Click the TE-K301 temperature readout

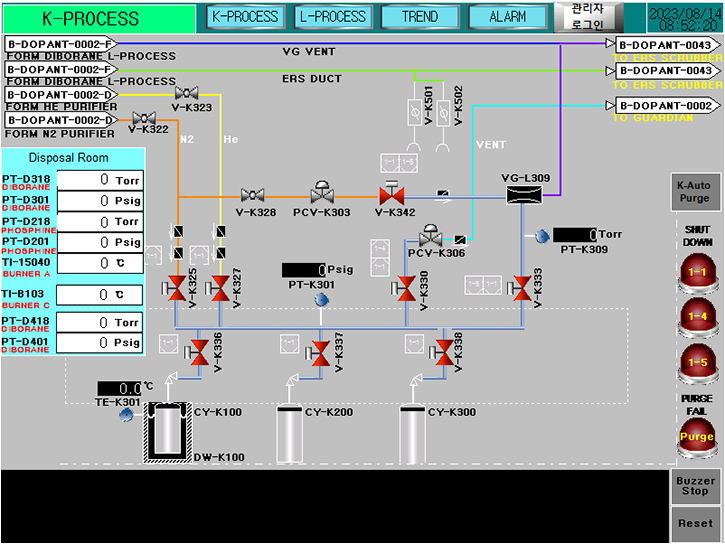point(119,388)
